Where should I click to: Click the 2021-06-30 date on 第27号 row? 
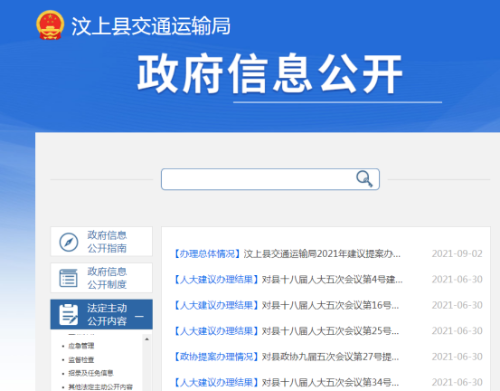pos(457,357)
